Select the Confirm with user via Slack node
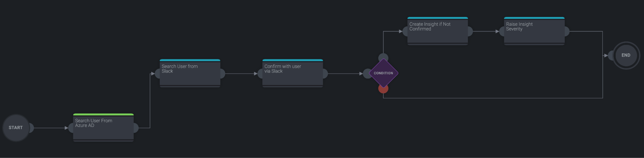The width and height of the screenshot is (644, 158). 293,73
